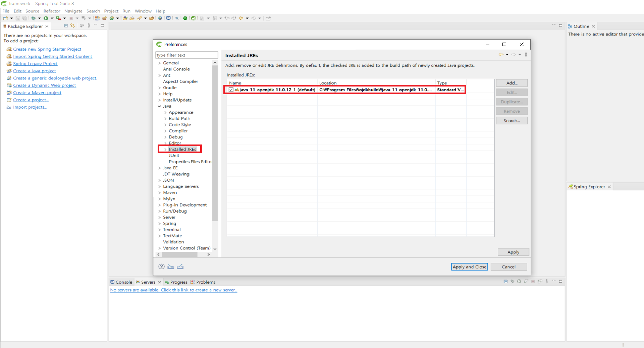Click Link with Editor in Package Explorer
Viewport: 644px width, 348px height.
(72, 25)
